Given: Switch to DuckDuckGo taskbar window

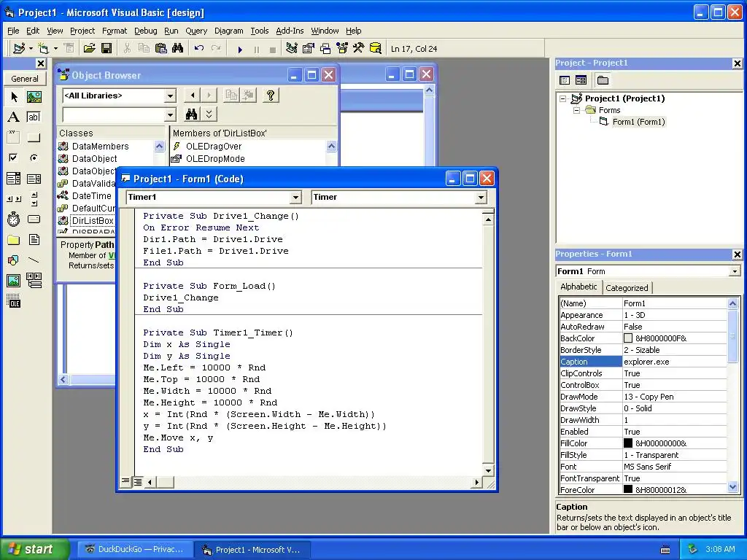Looking at the screenshot, I should (x=135, y=549).
